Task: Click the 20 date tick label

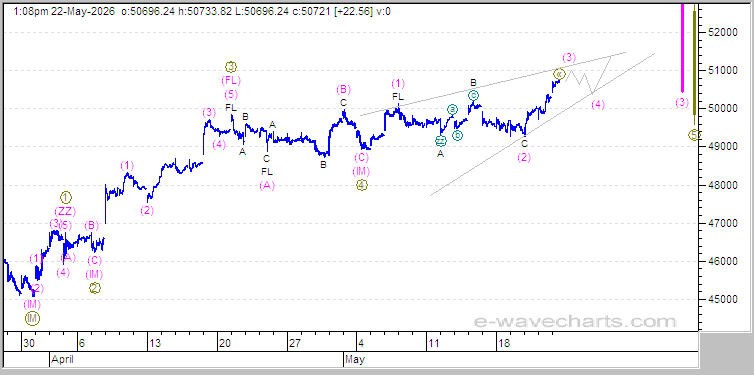Action: (225, 344)
